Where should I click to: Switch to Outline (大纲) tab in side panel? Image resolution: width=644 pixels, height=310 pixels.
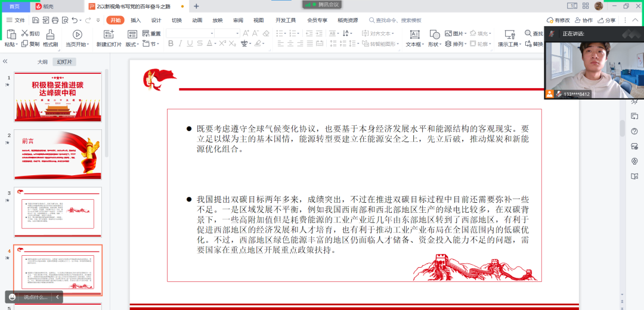[x=42, y=61]
